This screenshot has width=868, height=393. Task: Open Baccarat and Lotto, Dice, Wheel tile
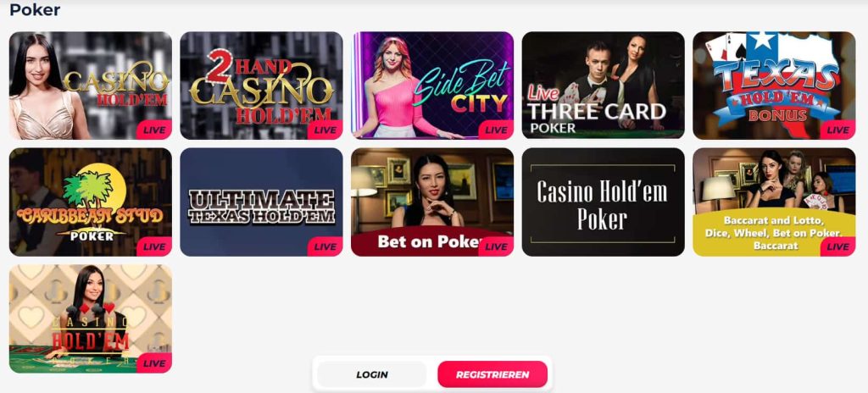click(774, 202)
